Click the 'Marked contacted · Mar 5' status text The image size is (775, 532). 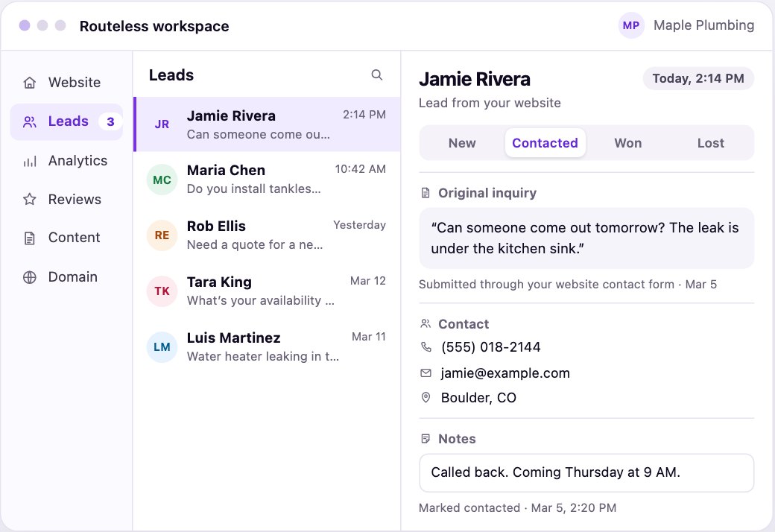pos(517,507)
